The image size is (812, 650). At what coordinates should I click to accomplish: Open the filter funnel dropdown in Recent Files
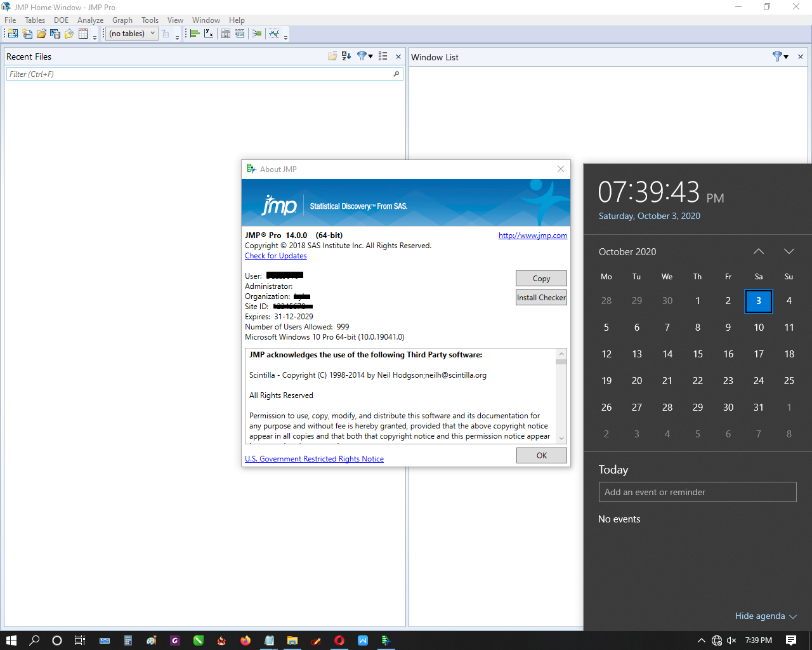(x=365, y=56)
